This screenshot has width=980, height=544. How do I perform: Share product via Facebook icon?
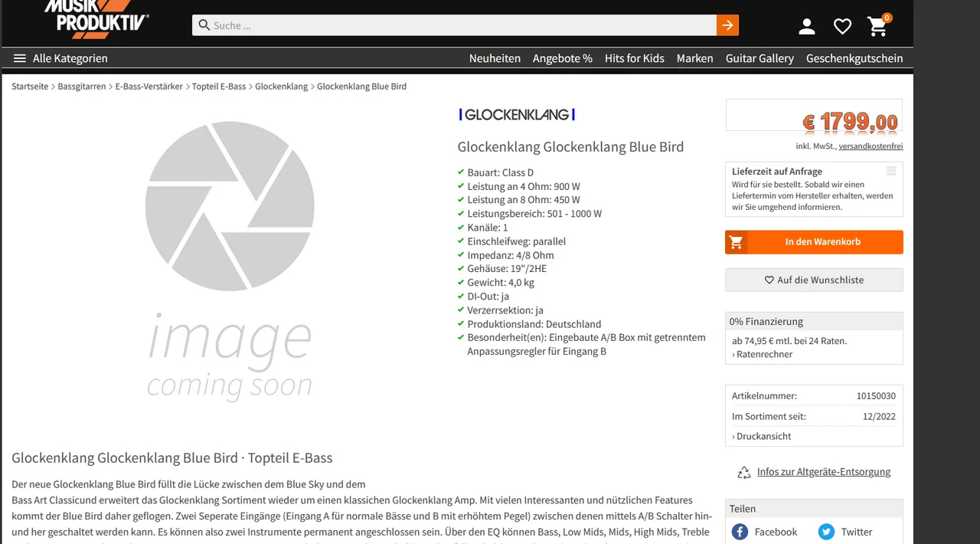click(740, 532)
